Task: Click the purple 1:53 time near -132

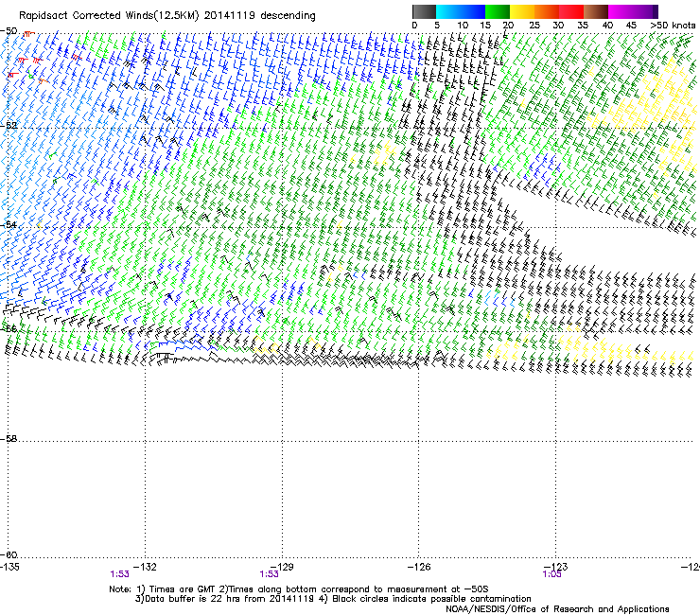Action: click(119, 574)
